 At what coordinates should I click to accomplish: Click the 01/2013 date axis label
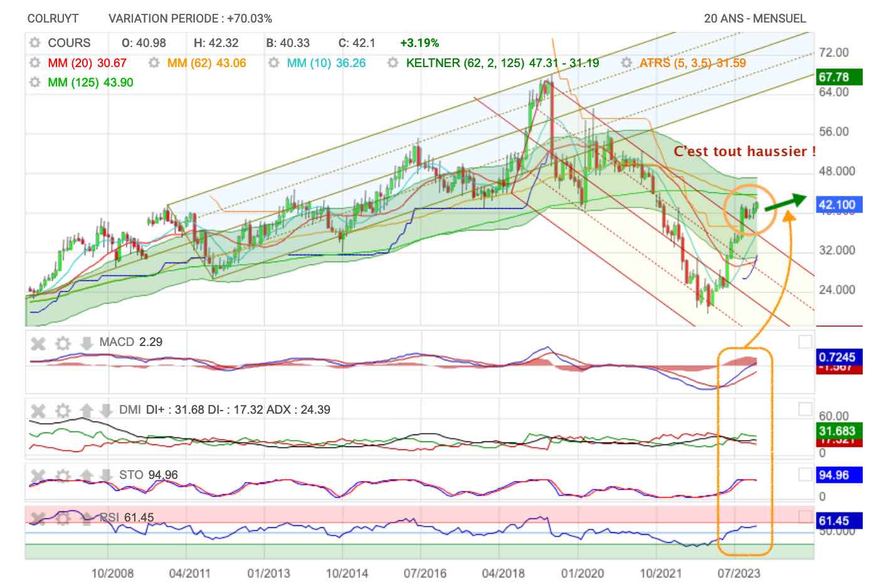click(268, 574)
